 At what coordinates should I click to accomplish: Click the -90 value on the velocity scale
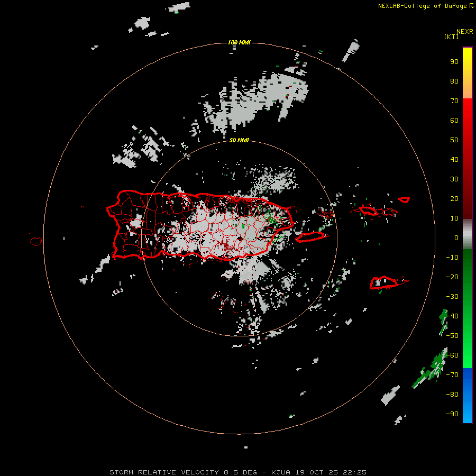click(452, 414)
